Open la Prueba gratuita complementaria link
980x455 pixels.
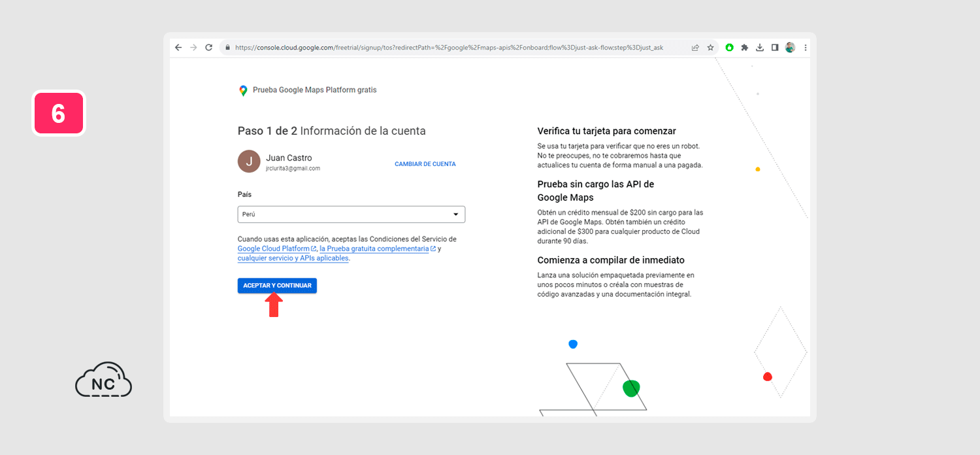378,249
